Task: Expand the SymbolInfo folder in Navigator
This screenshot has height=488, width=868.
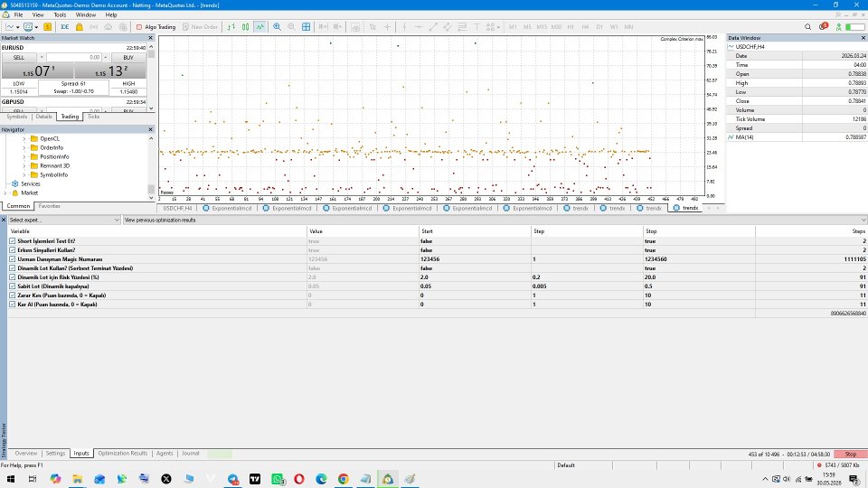Action: (x=24, y=174)
